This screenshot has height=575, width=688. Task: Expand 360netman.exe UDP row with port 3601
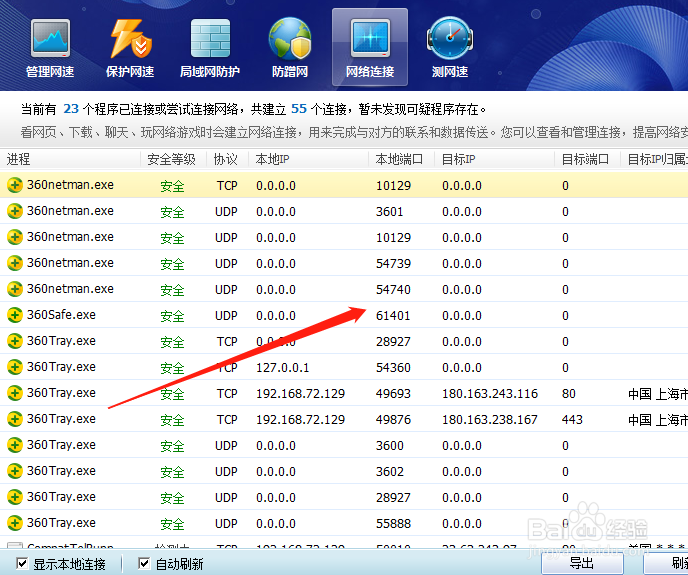[14, 211]
